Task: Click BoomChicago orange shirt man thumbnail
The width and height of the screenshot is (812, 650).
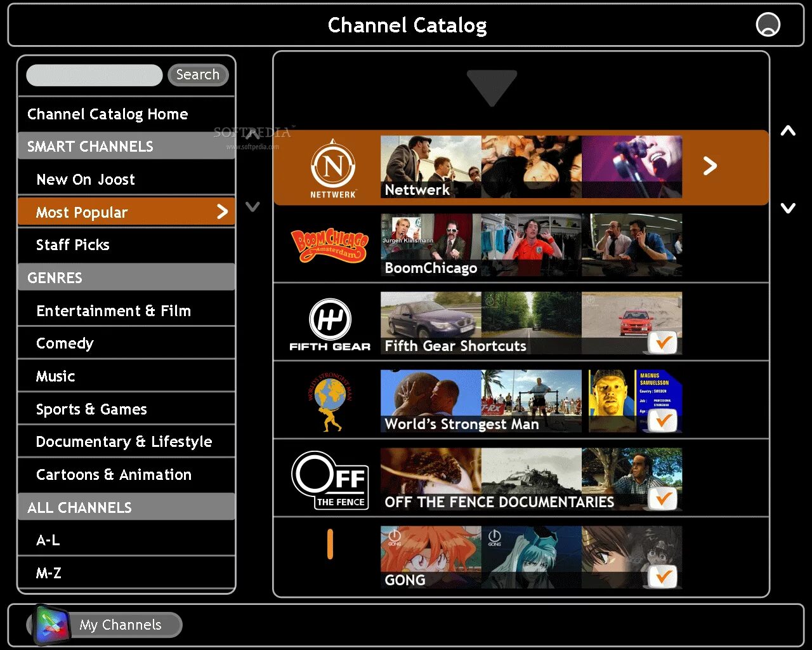Action: (531, 245)
